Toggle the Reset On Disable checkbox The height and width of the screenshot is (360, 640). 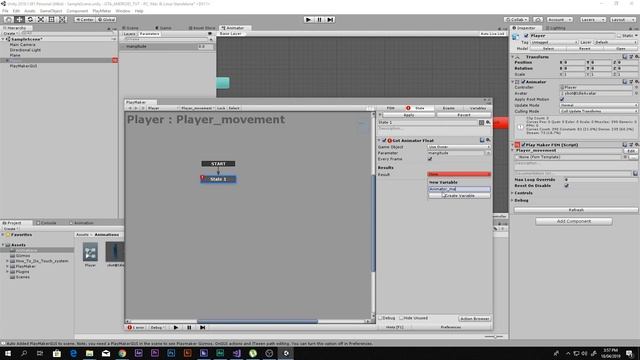coord(567,186)
